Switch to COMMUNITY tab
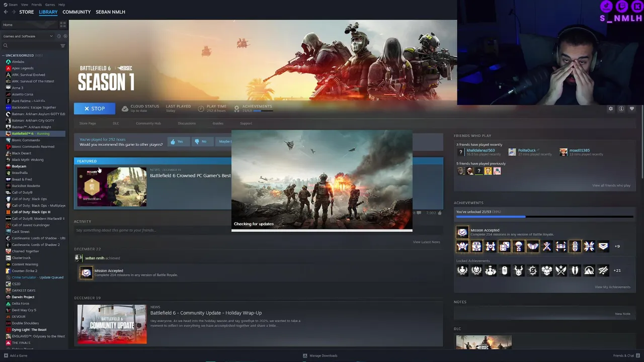 [76, 12]
